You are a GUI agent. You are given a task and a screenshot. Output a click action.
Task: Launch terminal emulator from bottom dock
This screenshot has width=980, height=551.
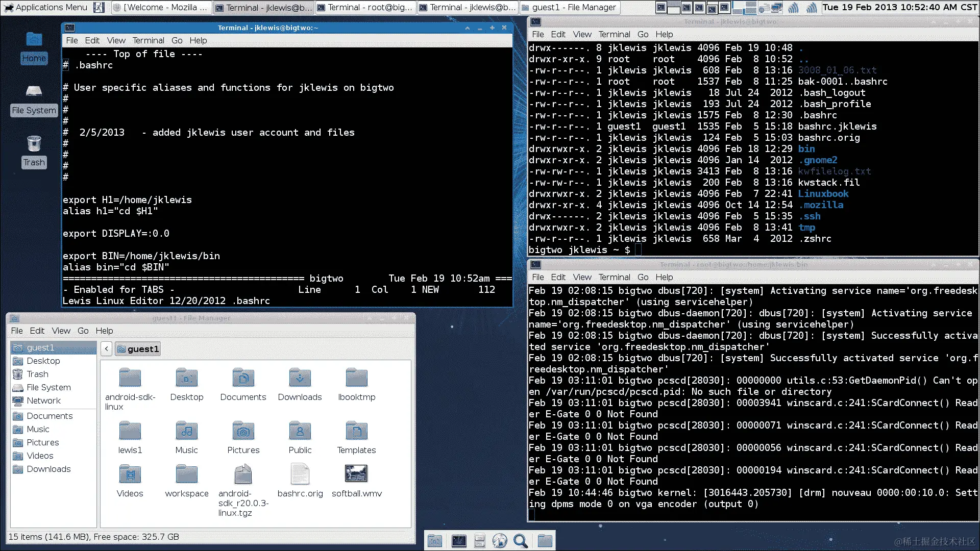459,541
